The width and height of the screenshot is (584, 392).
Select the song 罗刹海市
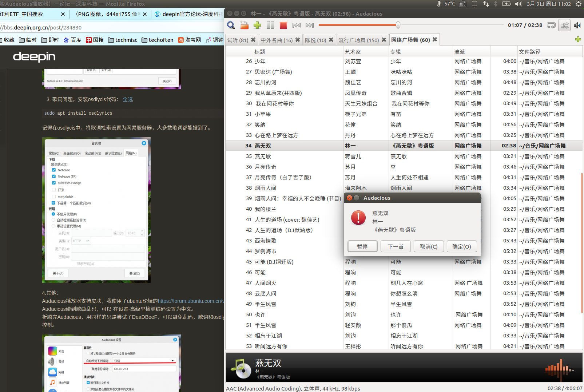pyautogui.click(x=266, y=251)
